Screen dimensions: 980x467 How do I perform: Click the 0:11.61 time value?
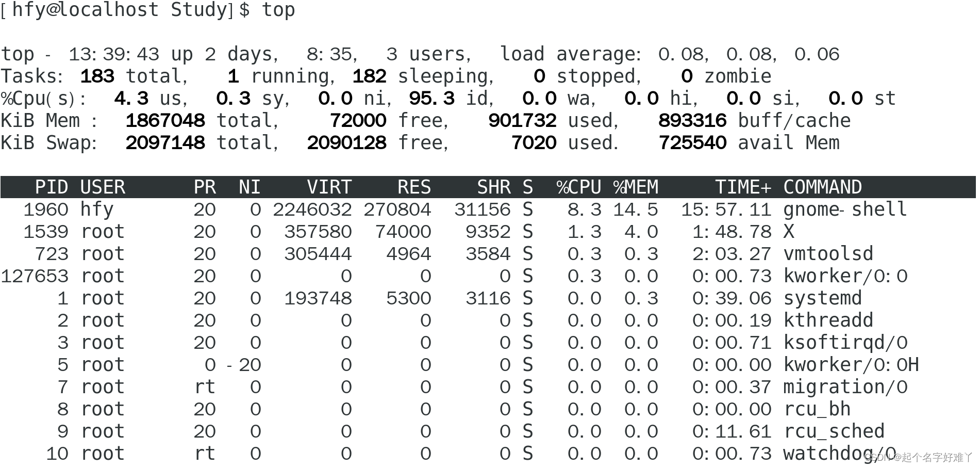tap(732, 431)
